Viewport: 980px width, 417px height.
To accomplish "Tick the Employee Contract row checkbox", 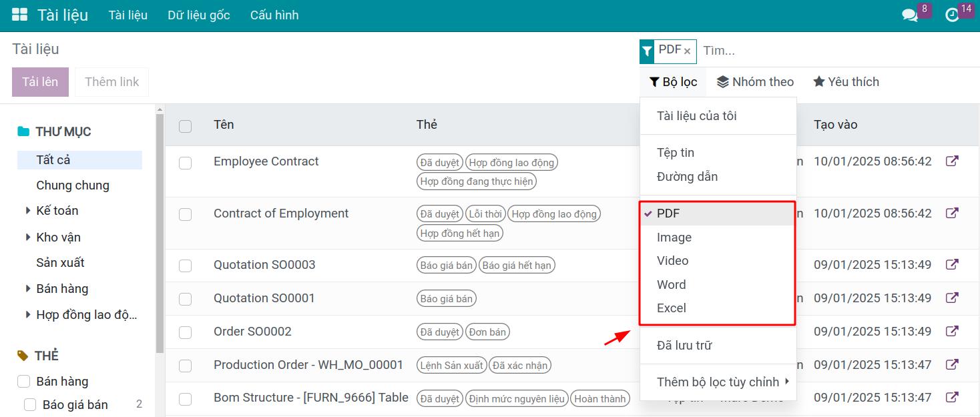I will coord(186,163).
